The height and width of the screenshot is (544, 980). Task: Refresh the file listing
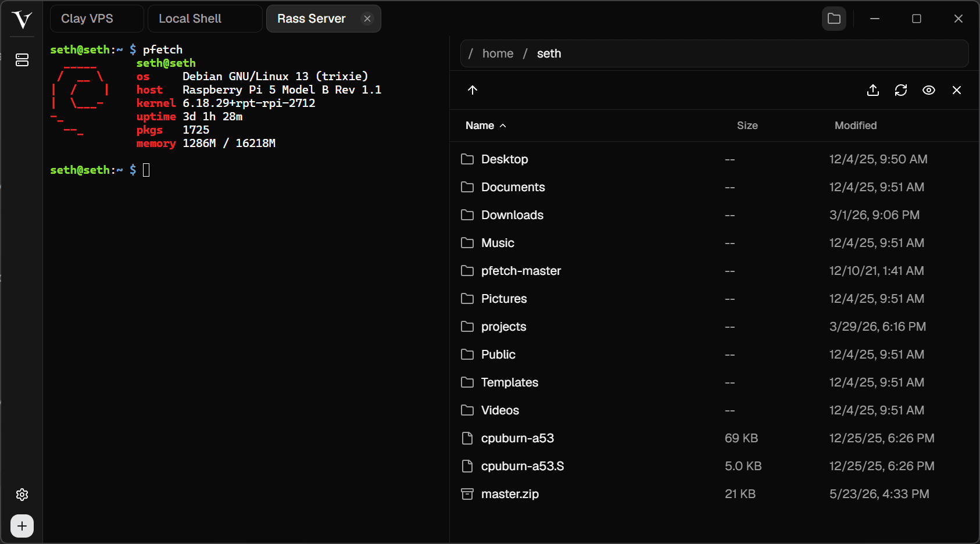[x=901, y=90]
